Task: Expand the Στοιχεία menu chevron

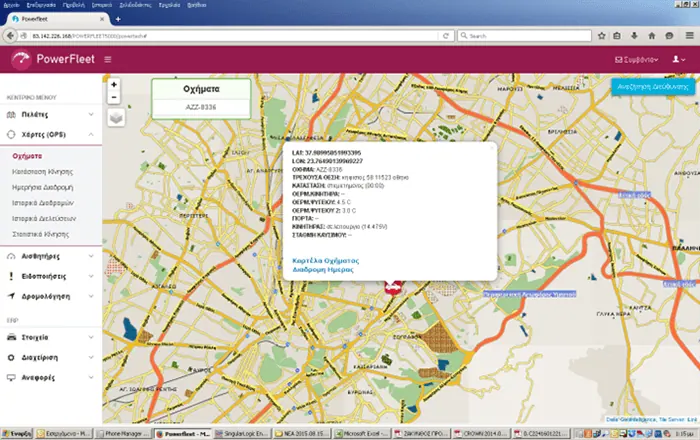Action: (91, 337)
